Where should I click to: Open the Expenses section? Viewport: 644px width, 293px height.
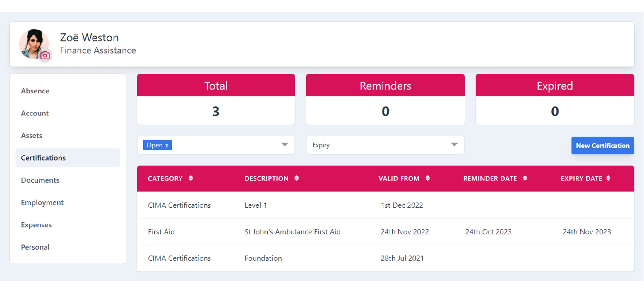coord(36,225)
